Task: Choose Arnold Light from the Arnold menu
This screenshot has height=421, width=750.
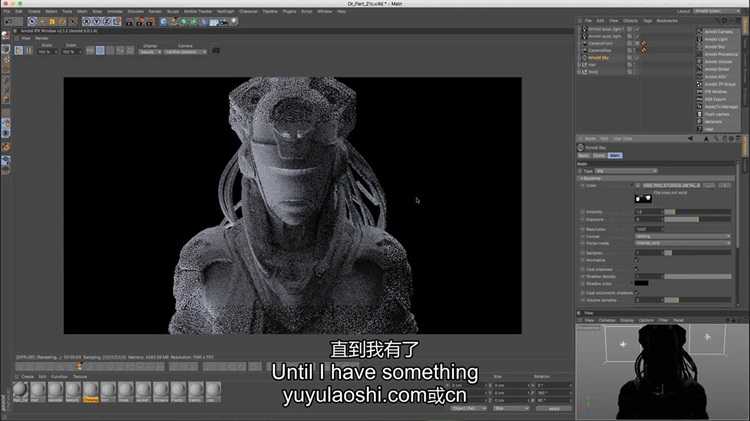Action: pyautogui.click(x=716, y=39)
